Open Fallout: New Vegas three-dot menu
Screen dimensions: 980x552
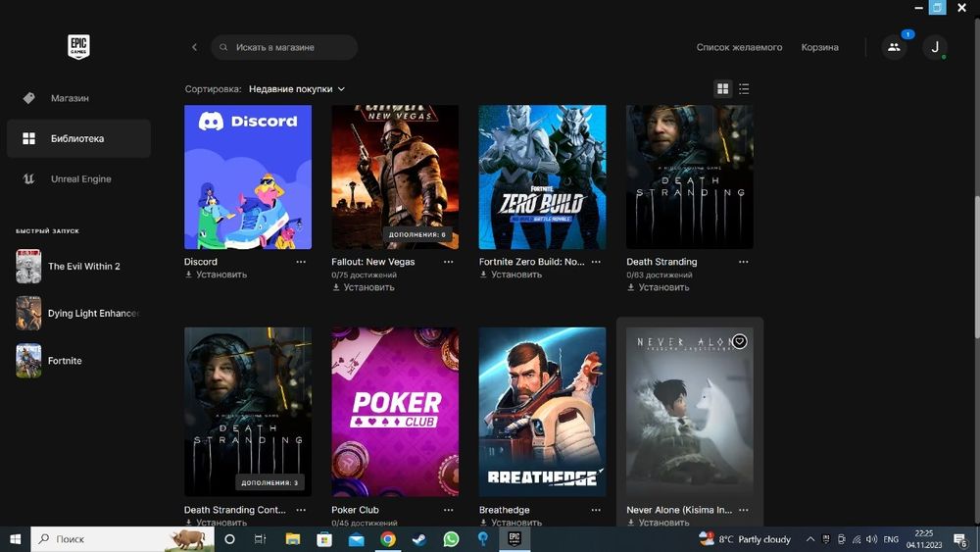(x=449, y=262)
